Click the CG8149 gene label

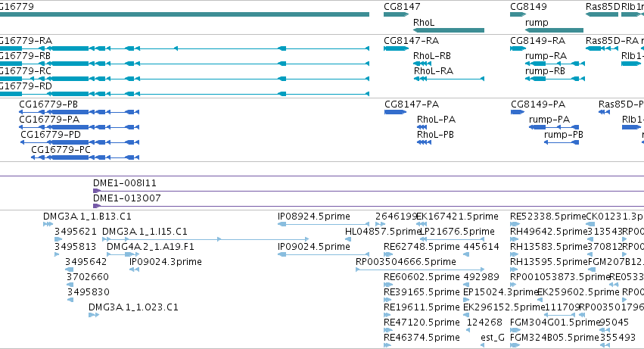click(528, 7)
